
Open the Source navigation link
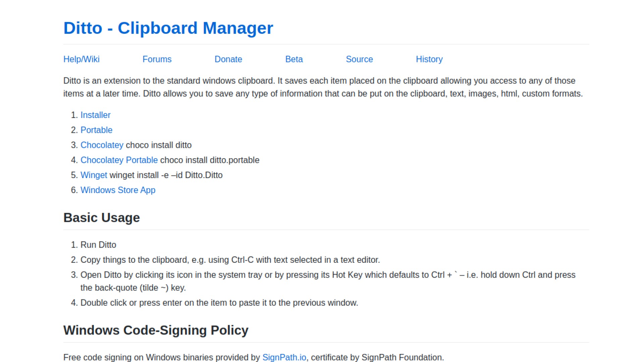pyautogui.click(x=359, y=59)
